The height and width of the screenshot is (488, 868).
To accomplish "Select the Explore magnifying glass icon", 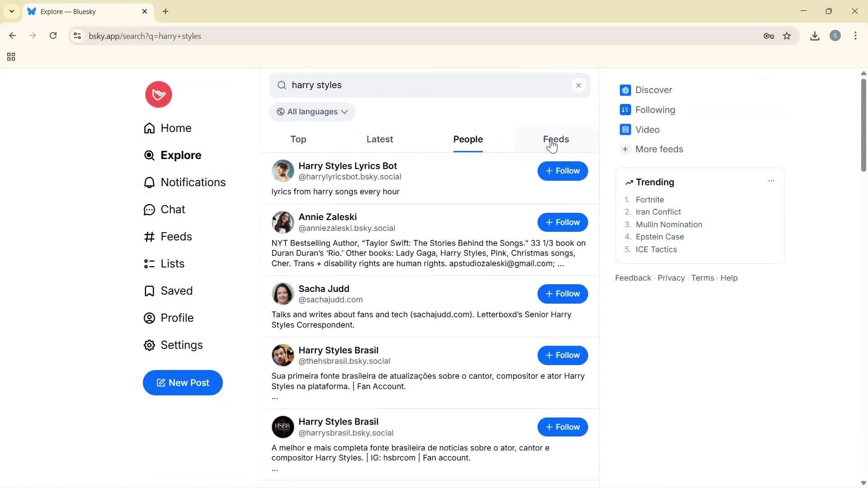I will click(149, 155).
